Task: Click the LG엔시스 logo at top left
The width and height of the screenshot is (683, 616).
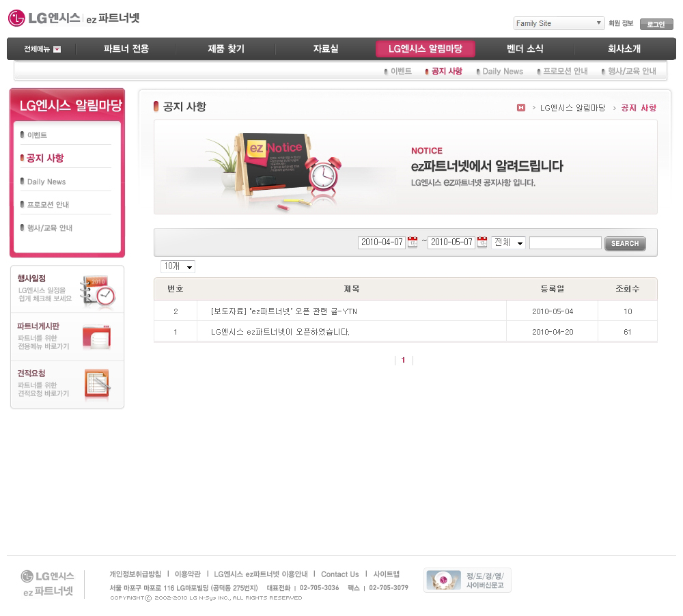Action: pos(44,18)
